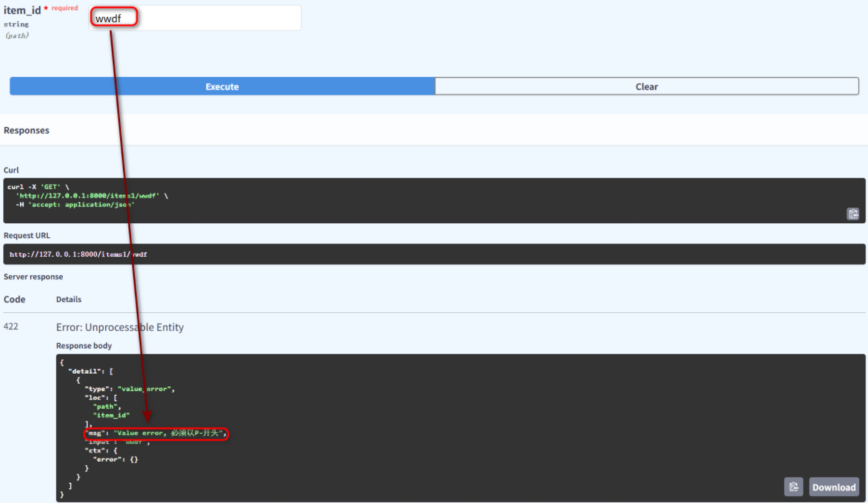Click the Request URL label
Viewport: 868px width, 503px height.
[27, 235]
